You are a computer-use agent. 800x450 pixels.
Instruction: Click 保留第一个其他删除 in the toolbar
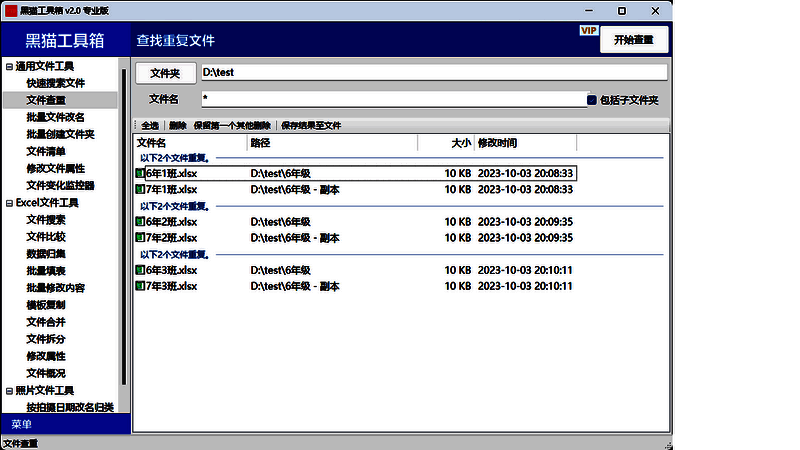click(x=232, y=126)
